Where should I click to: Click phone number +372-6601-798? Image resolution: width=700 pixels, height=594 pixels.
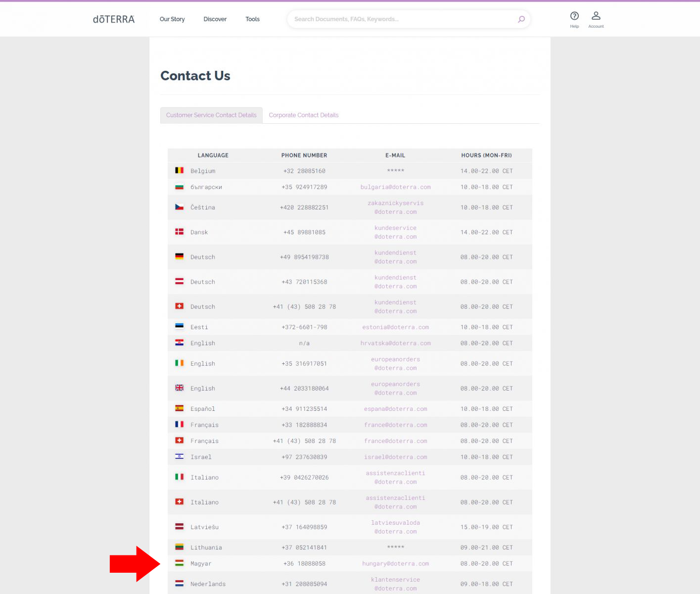tap(304, 327)
